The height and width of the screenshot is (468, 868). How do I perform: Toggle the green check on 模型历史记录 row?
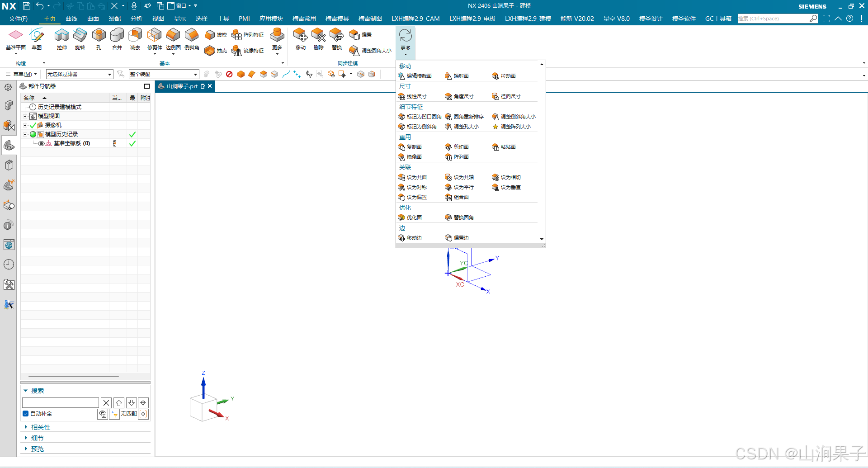coord(132,134)
